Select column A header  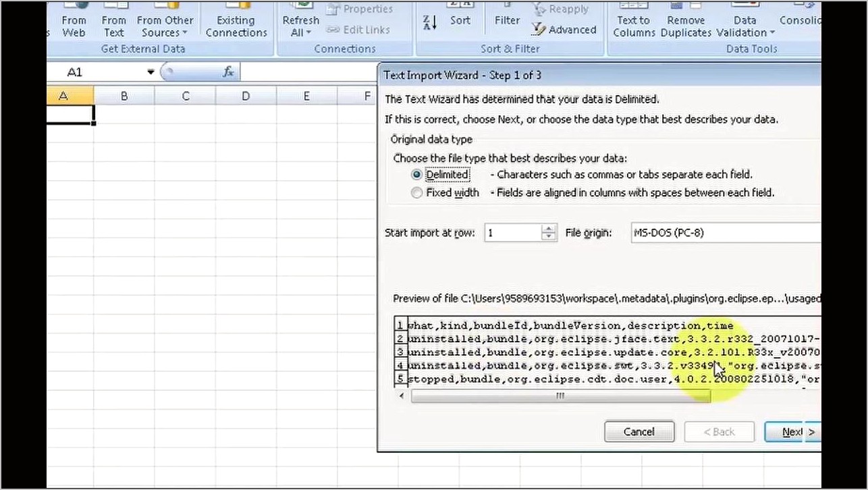pos(70,97)
